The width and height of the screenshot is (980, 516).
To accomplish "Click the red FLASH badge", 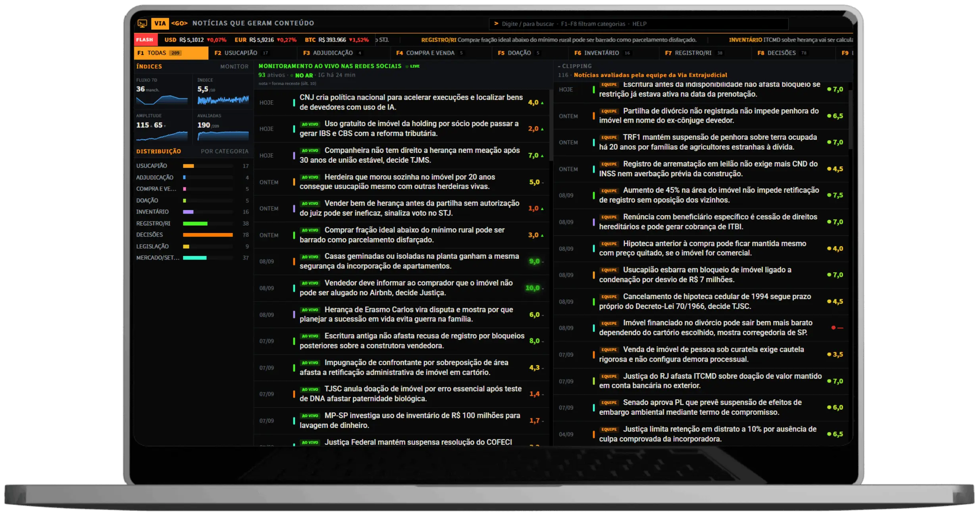I will point(145,40).
